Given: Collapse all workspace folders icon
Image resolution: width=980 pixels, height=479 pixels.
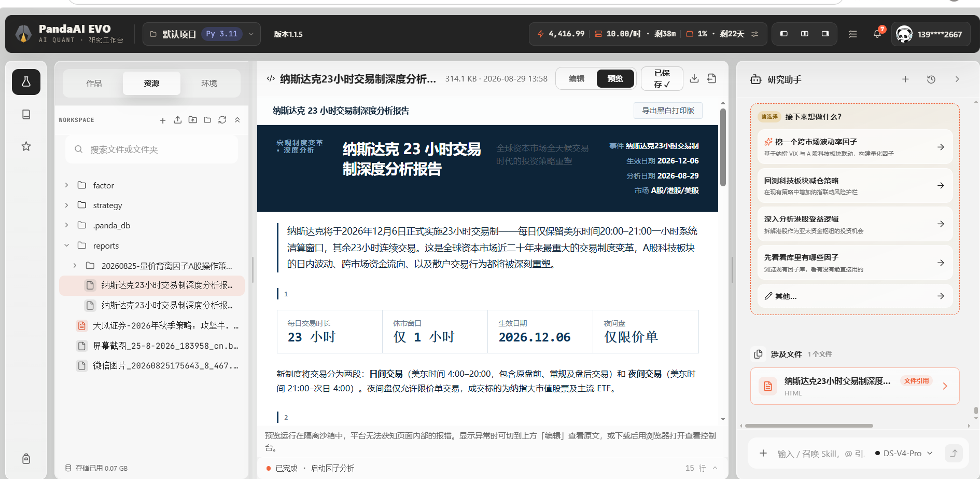Looking at the screenshot, I should [237, 120].
